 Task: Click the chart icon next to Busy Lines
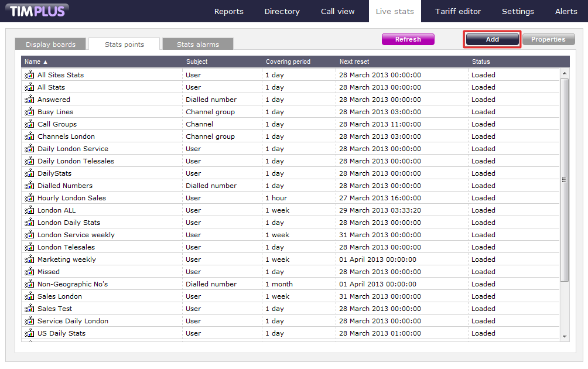29,112
